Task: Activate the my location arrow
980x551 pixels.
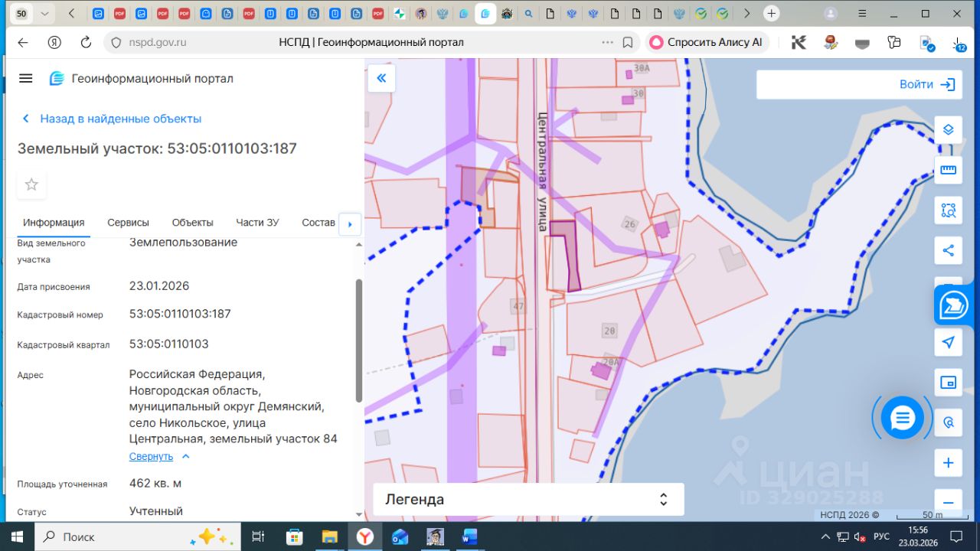Action: click(x=948, y=342)
